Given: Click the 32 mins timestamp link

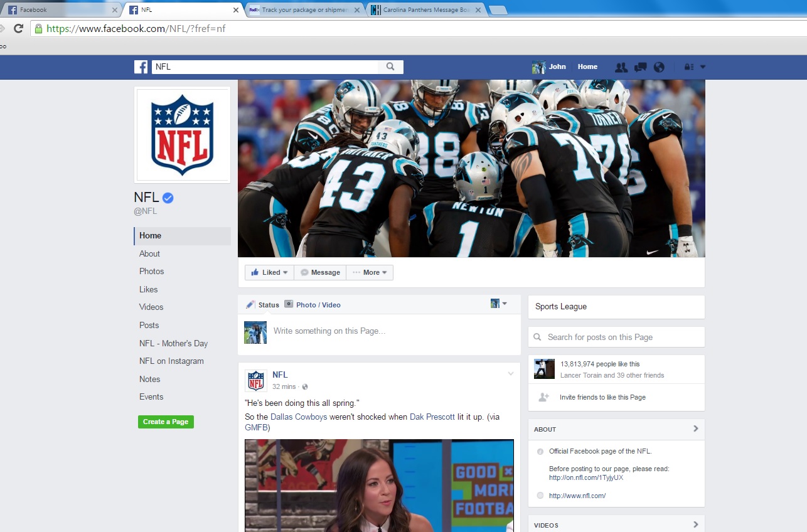Looking at the screenshot, I should tap(284, 387).
